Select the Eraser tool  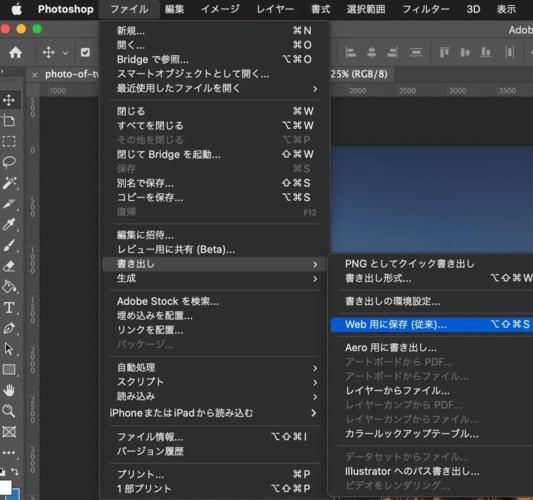click(9, 266)
